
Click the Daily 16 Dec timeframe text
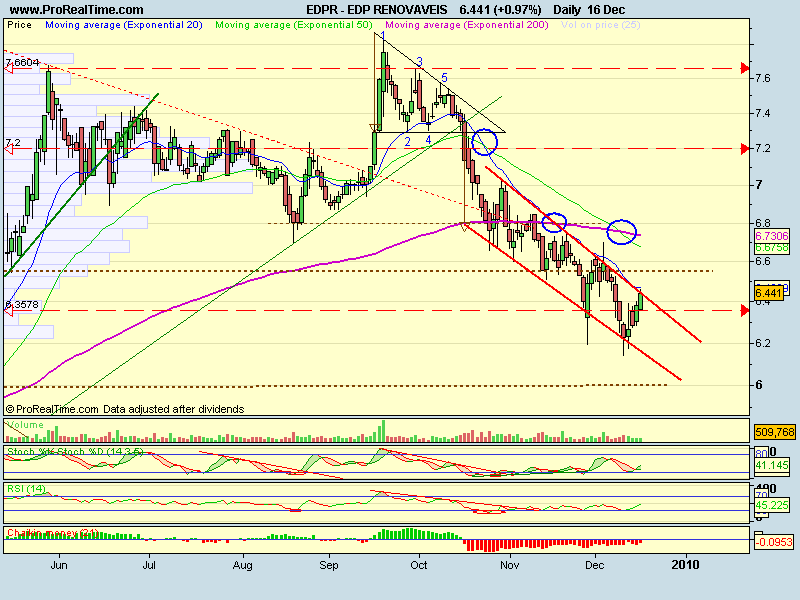pos(589,10)
